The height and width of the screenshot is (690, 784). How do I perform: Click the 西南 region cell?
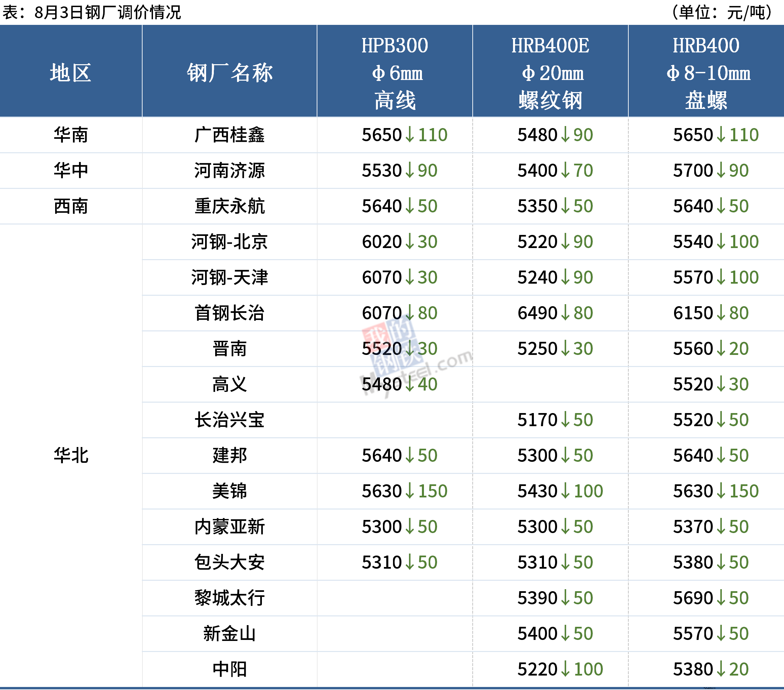[x=71, y=206]
